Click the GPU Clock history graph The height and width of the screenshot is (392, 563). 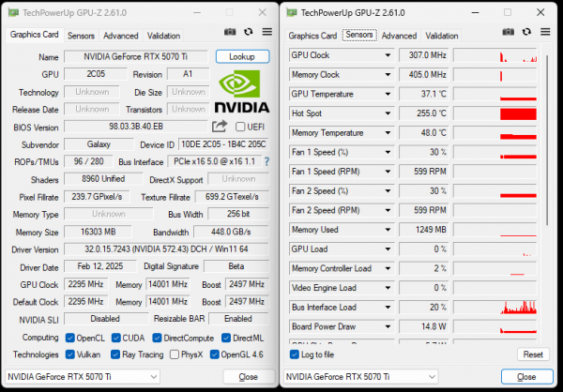tap(495, 55)
